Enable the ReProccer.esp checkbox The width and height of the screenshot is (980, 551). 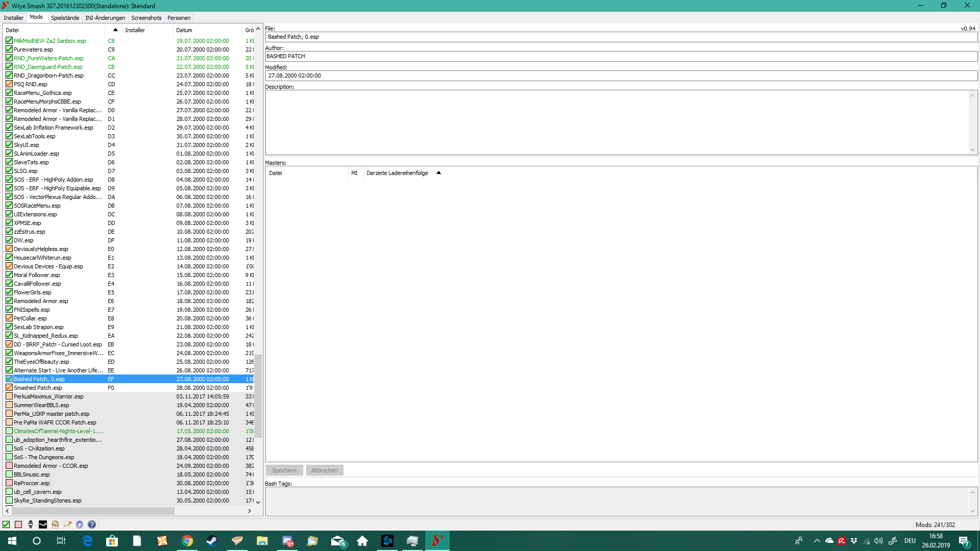coord(9,483)
